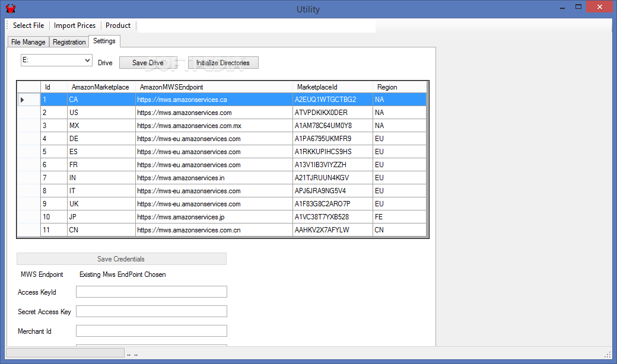617x364 pixels.
Task: Select the JP marketplace cell
Action: (101, 216)
